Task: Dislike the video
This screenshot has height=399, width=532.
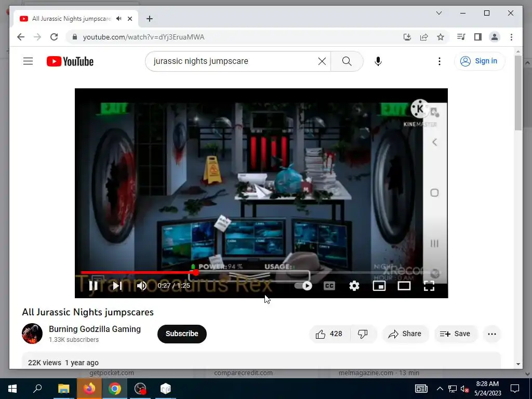Action: [363, 334]
